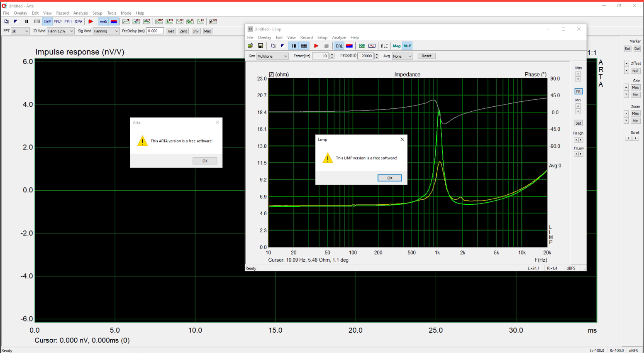
Task: Toggle the two-bar pause-style icon in Limp toolbar
Action: 294,46
